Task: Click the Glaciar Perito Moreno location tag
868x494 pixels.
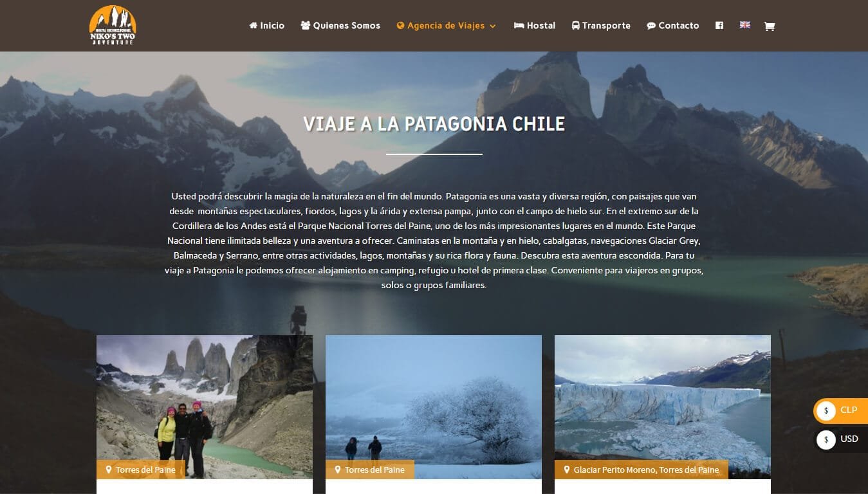Action: coord(642,470)
